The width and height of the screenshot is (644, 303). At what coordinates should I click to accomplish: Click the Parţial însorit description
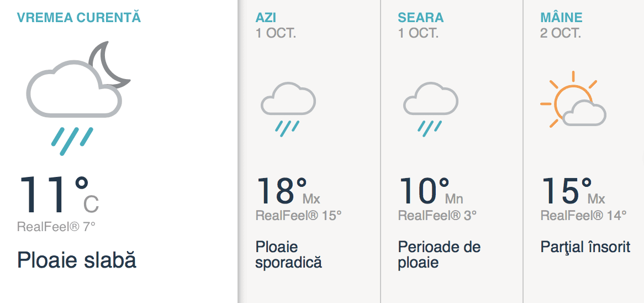[585, 248]
